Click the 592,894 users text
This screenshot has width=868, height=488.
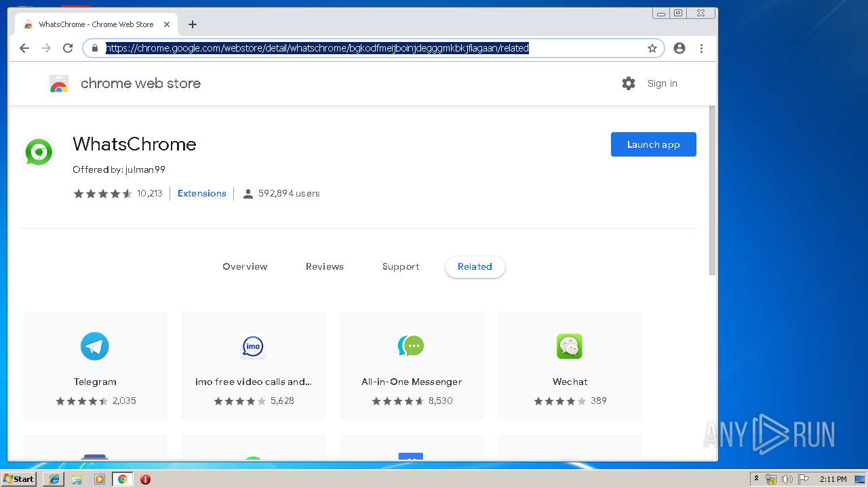(289, 193)
